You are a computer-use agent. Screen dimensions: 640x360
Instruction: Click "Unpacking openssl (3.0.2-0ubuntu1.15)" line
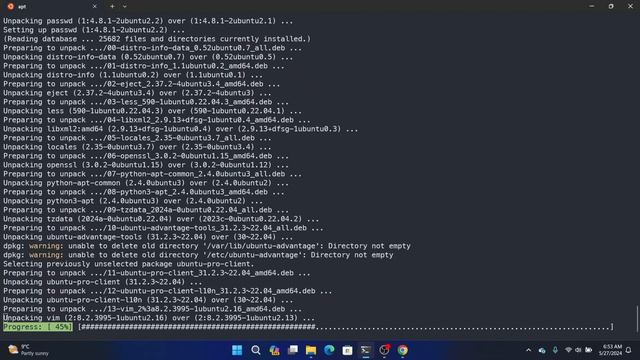point(146,165)
